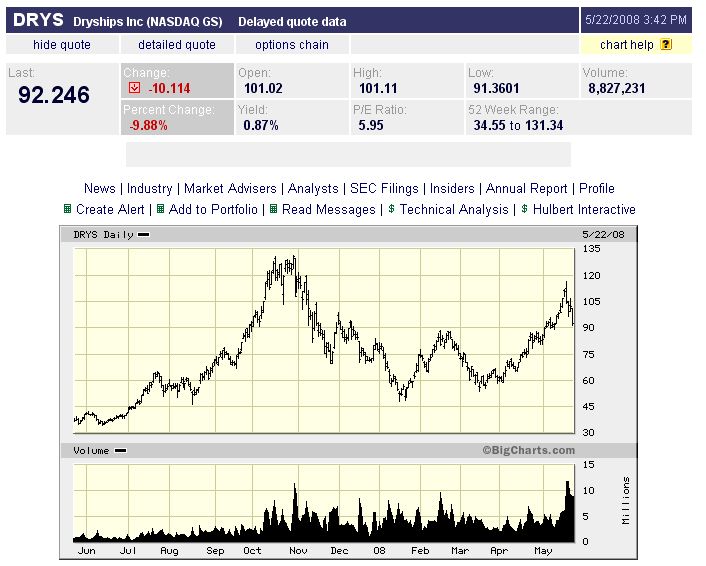
Task: Click the empty gray banner below quote
Action: [x=348, y=154]
